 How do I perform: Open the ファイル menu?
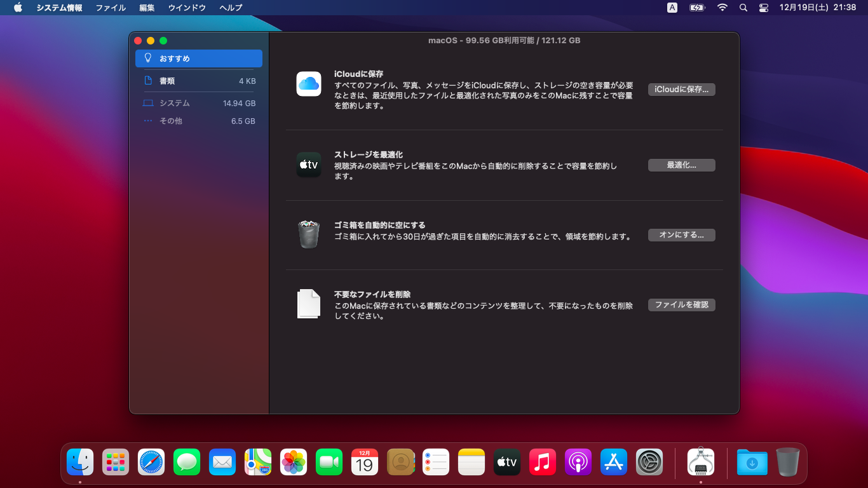(x=111, y=8)
